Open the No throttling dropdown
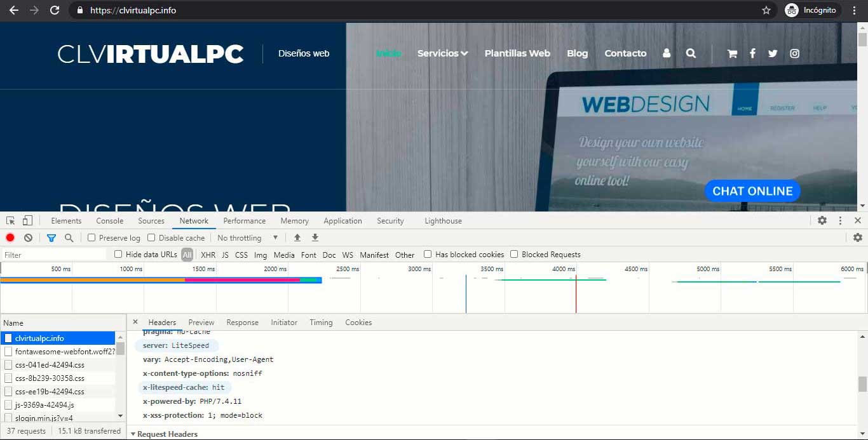The width and height of the screenshot is (868, 440). point(247,237)
